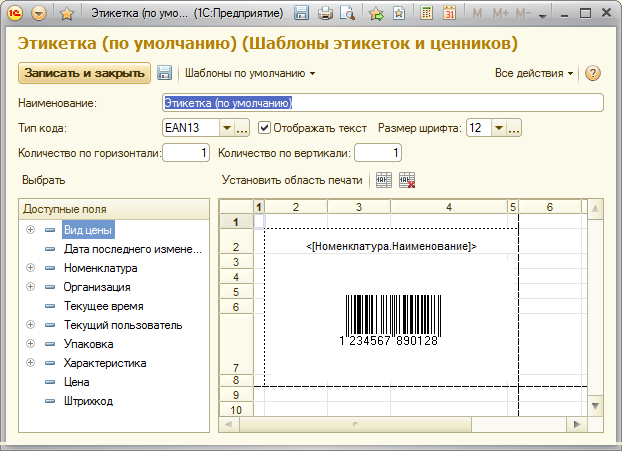Image resolution: width=622 pixels, height=451 pixels.
Task: Select 'Цена' field
Action: point(77,382)
